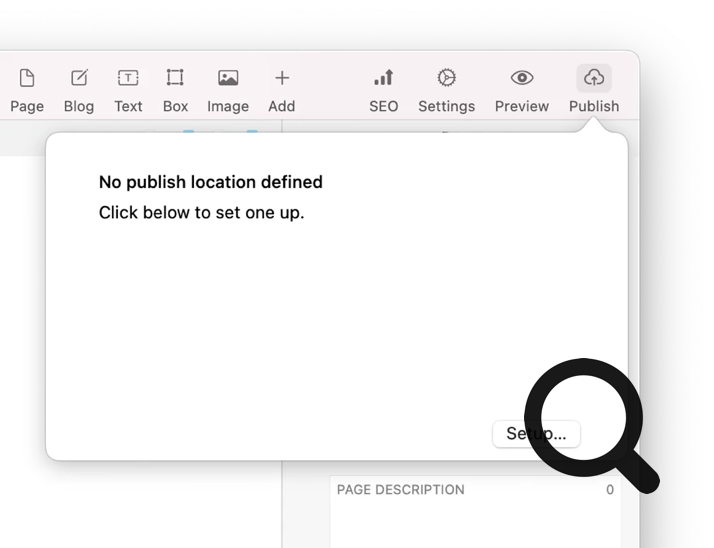Click the "No publish location defined" heading

click(x=210, y=182)
